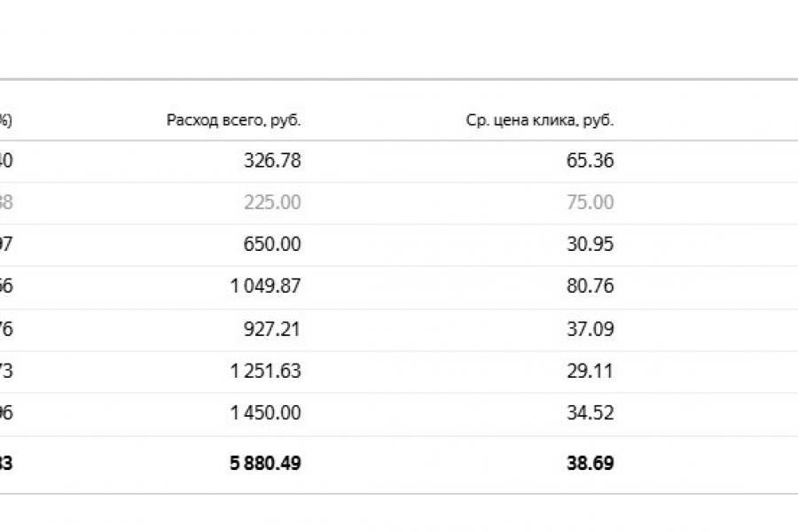This screenshot has width=798, height=532.
Task: Select the 34.52 click price cell
Action: 590,412
